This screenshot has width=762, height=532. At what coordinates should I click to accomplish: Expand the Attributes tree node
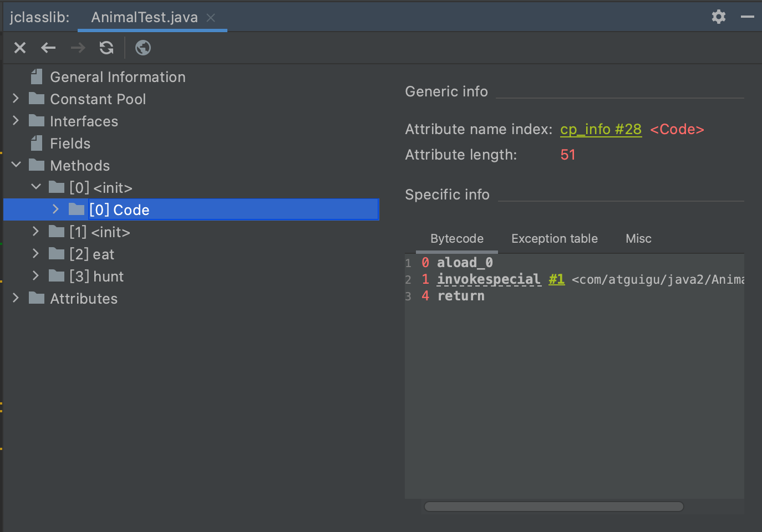16,298
